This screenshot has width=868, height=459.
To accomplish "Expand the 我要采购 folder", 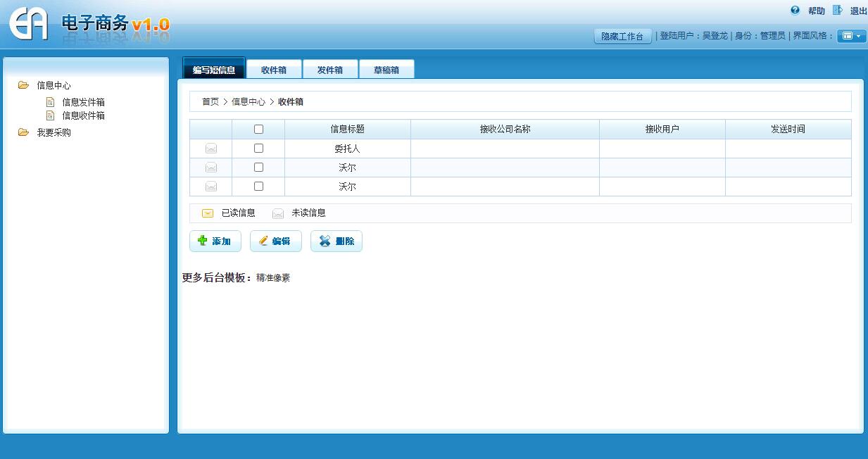I will pyautogui.click(x=24, y=132).
